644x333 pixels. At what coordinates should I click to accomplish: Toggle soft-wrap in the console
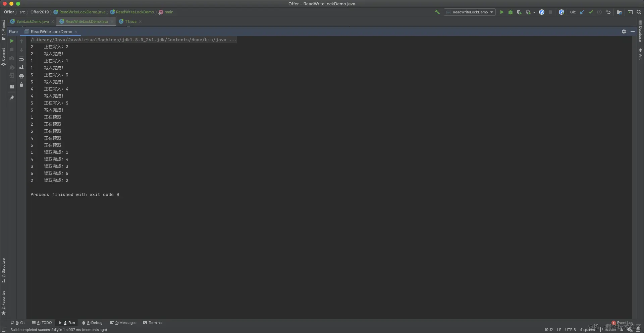tap(21, 59)
